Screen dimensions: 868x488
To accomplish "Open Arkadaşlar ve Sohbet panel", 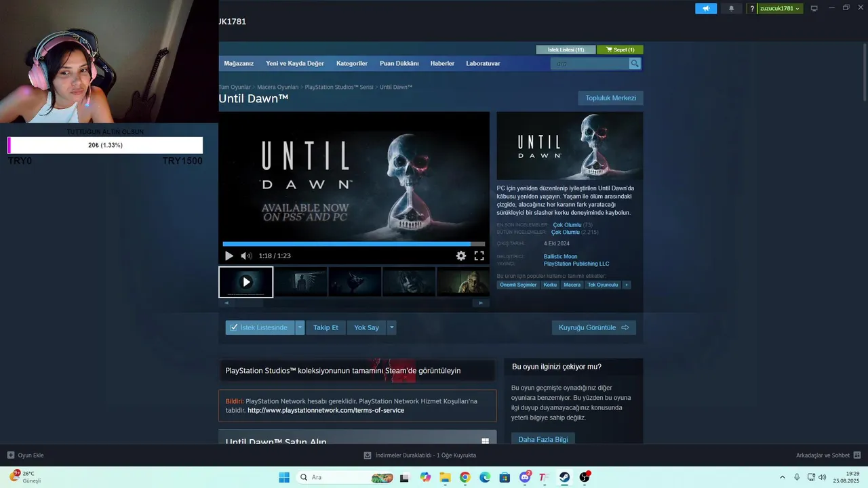I will [828, 455].
